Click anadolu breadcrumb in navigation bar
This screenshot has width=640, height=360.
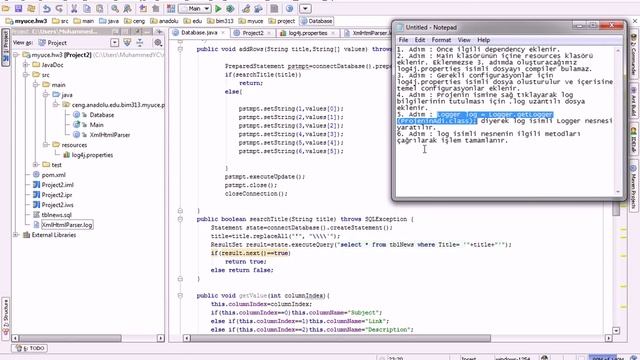164,21
